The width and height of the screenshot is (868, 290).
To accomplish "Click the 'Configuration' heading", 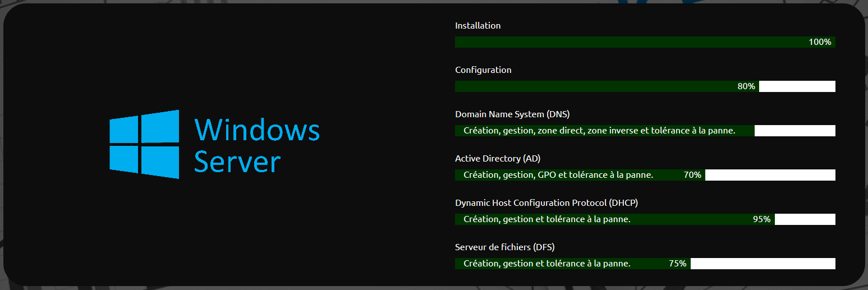I will 483,70.
